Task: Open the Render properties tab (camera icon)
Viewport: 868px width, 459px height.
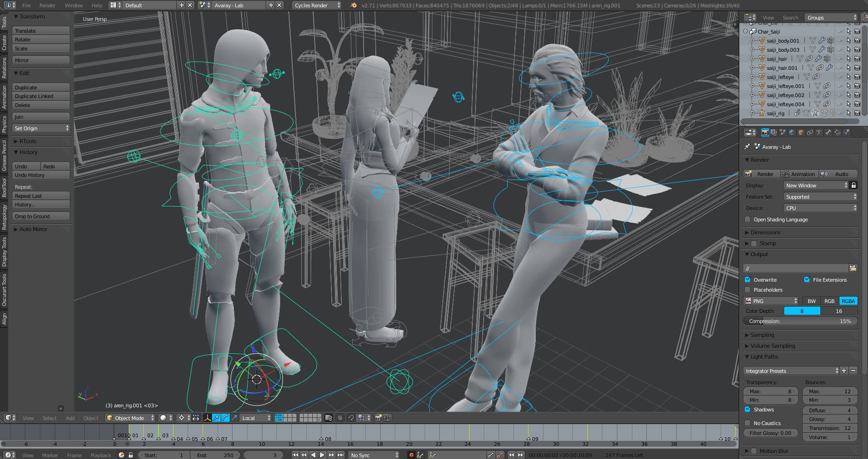Action: [x=765, y=132]
